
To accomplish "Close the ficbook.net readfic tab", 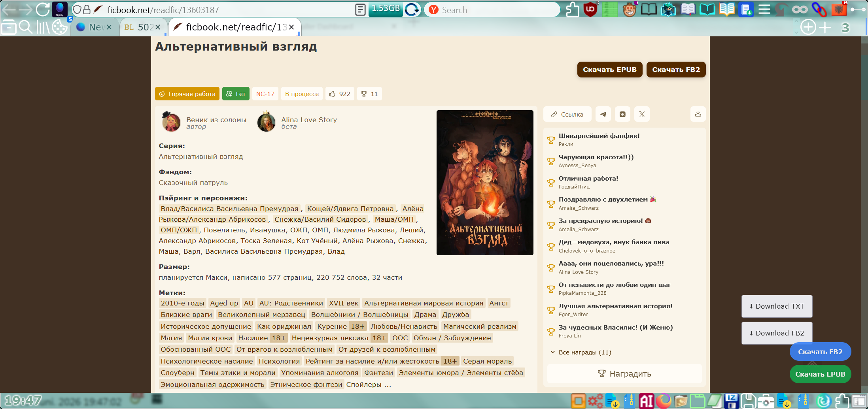I will (x=291, y=27).
